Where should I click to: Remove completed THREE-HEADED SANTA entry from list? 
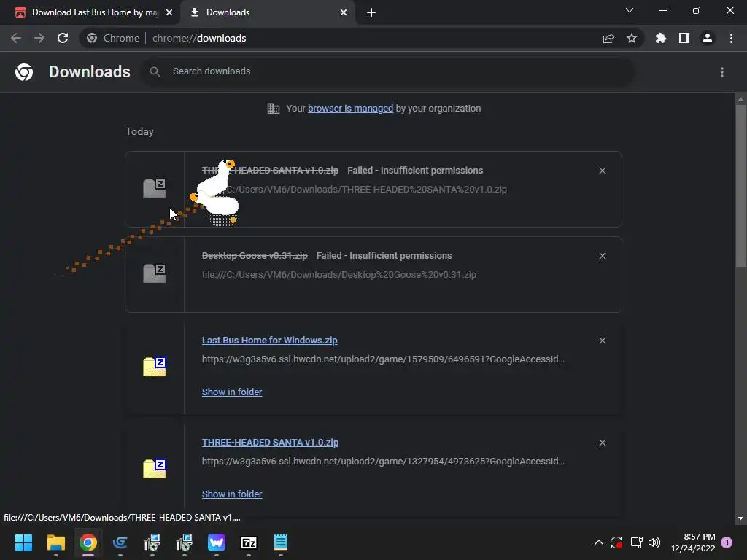pyautogui.click(x=602, y=443)
